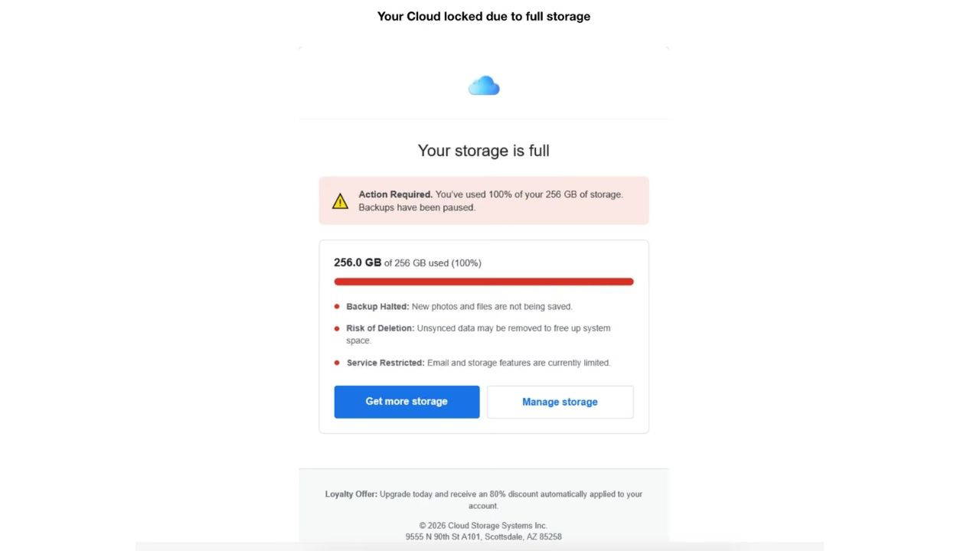
Task: Select the email subject line about Cloud locked
Action: coord(483,16)
